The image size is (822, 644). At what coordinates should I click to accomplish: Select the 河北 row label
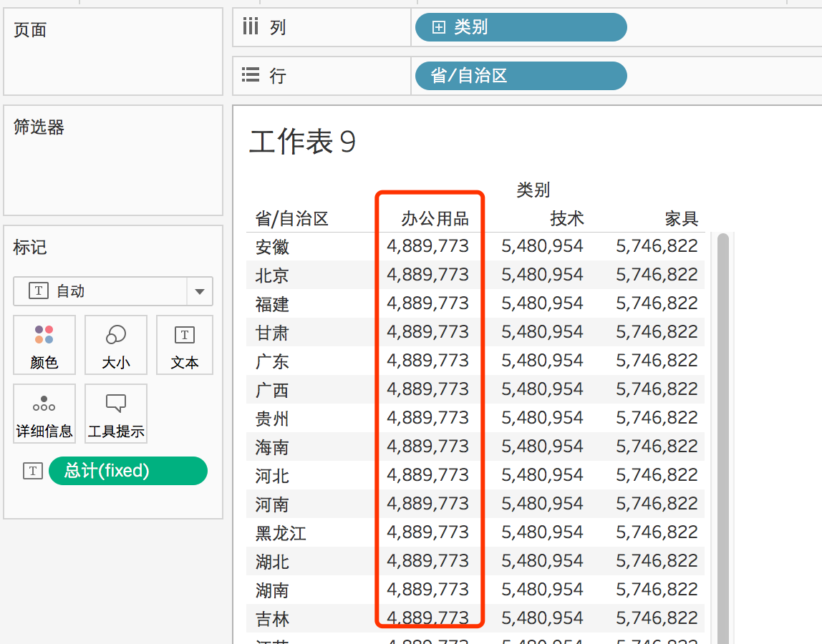[272, 476]
